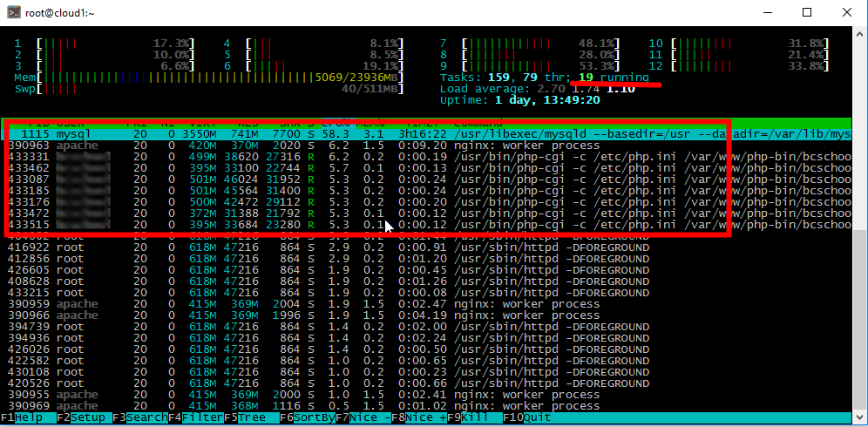This screenshot has width=868, height=427.
Task: Select nginx worker process PID 390966
Action: pos(426,315)
